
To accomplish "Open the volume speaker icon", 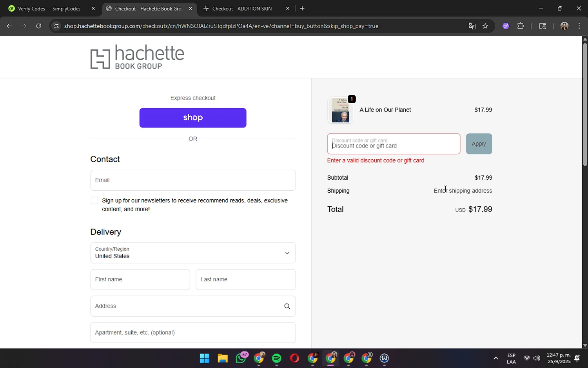I will click(537, 358).
